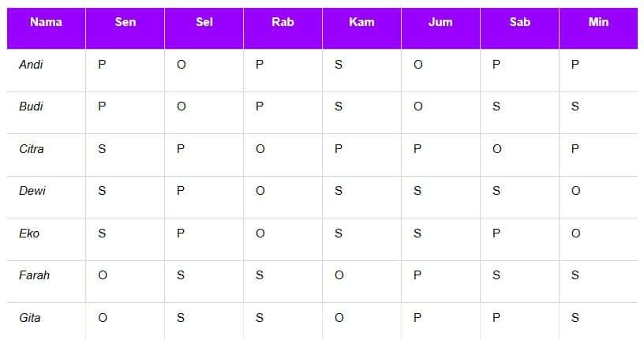Click Eko's shift cell under Sab
Viewport: 644px width, 340px height.
pos(496,234)
